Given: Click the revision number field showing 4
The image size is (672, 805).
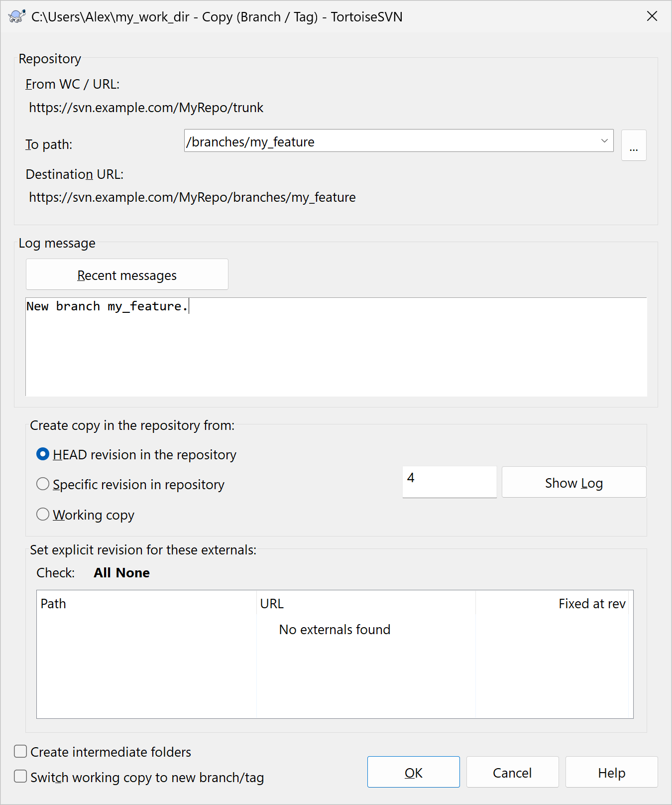Looking at the screenshot, I should click(449, 482).
